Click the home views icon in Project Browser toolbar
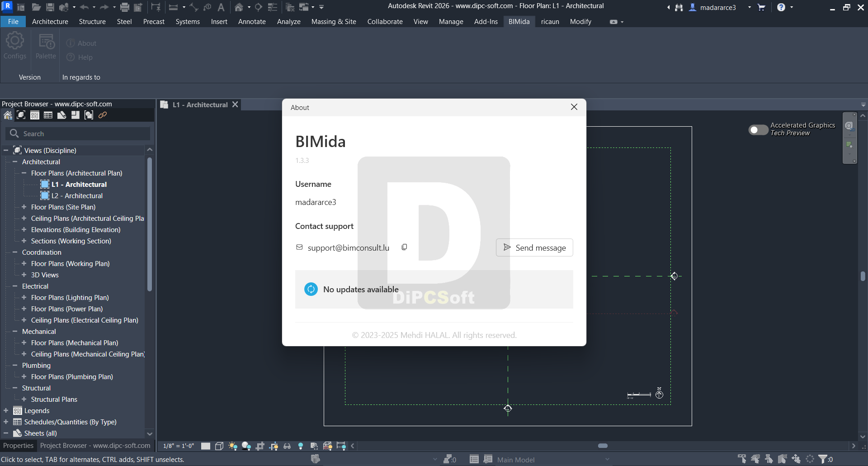Viewport: 868px width, 466px height. (8, 115)
